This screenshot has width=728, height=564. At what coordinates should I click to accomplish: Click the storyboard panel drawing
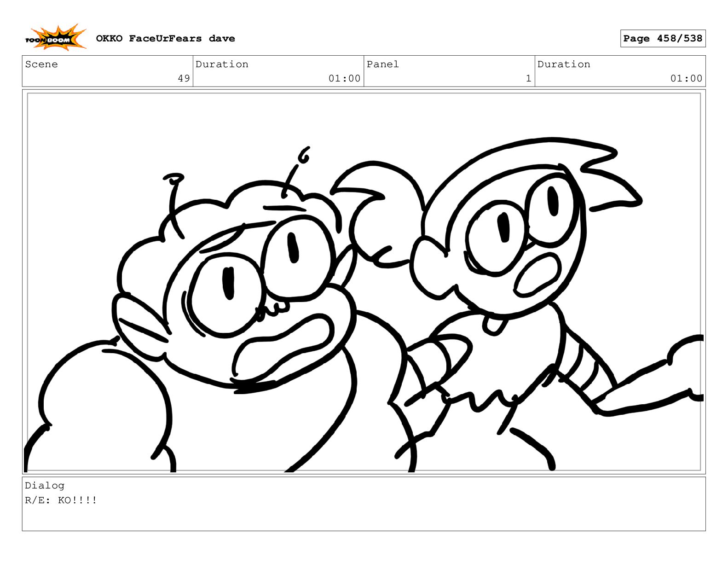(x=364, y=282)
